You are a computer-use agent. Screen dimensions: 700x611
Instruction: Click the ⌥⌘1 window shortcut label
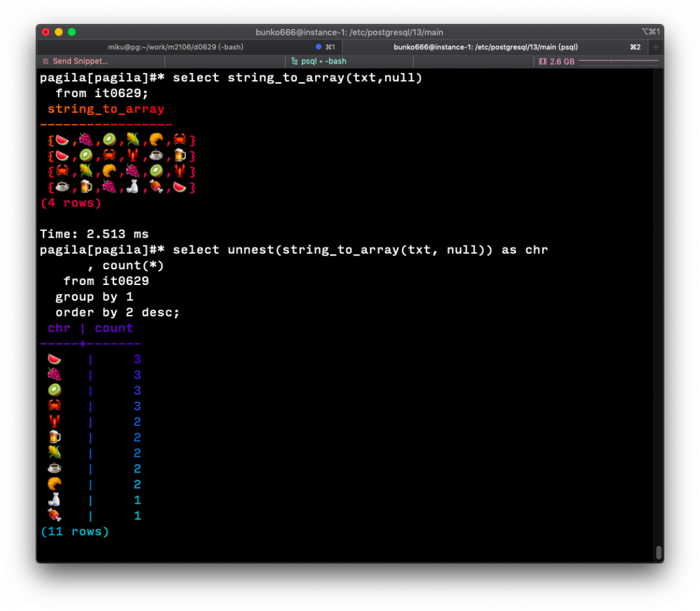[x=651, y=31]
